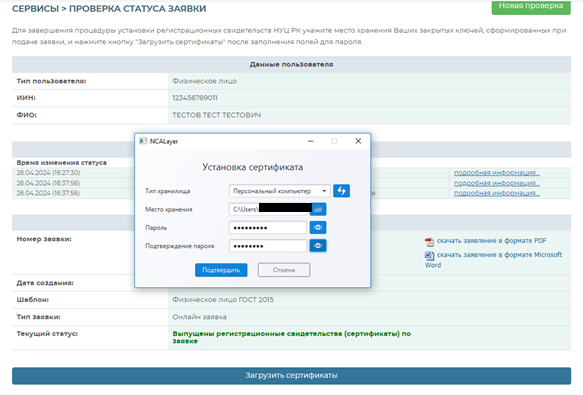Image resolution: width=583 pixels, height=395 pixels.
Task: Click the ФИО value ТЕСТОВ ТЕСТ ТЕСТОВИЧ
Action: [x=216, y=115]
